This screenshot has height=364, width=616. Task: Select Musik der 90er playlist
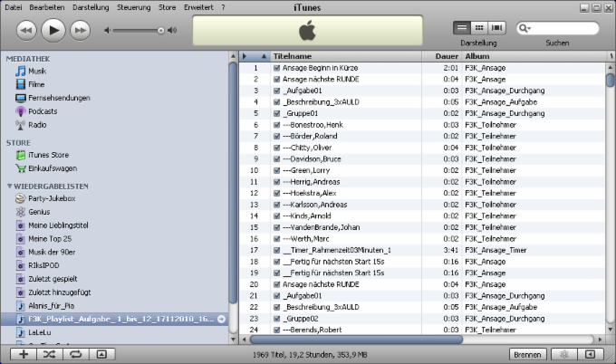pyautogui.click(x=52, y=252)
